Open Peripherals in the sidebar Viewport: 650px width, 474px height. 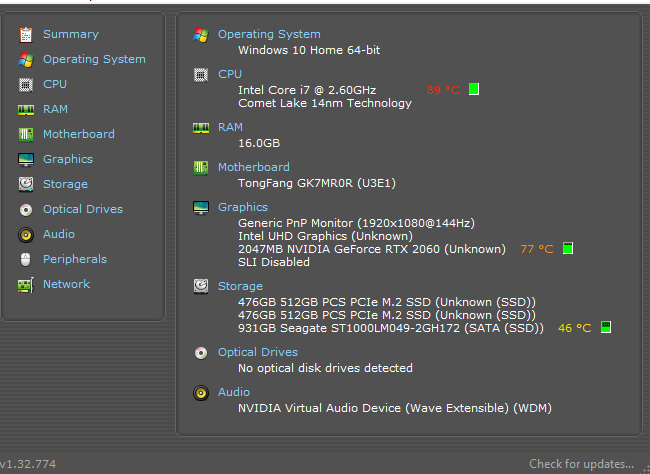coord(75,259)
